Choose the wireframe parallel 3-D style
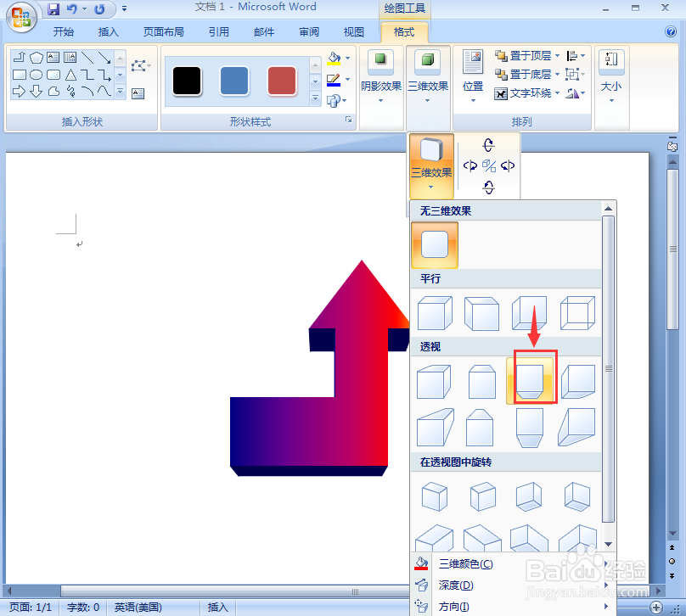This screenshot has height=616, width=686. pos(577,313)
